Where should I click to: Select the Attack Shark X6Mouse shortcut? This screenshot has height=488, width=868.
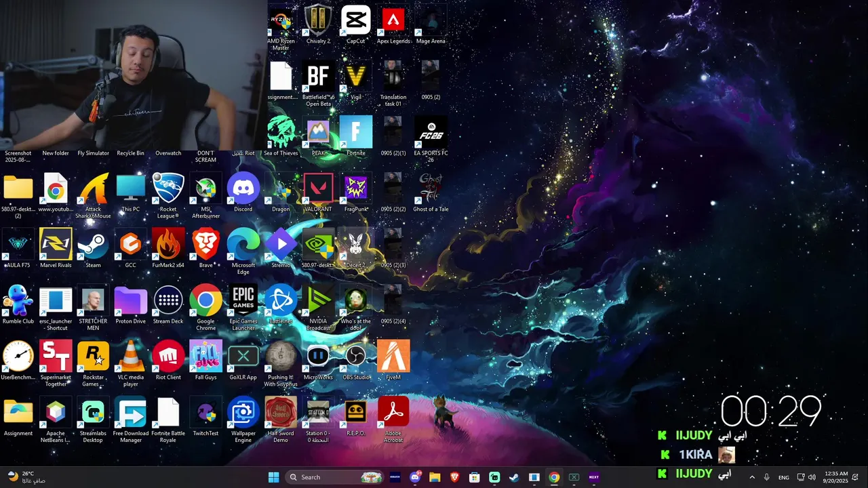pyautogui.click(x=93, y=189)
